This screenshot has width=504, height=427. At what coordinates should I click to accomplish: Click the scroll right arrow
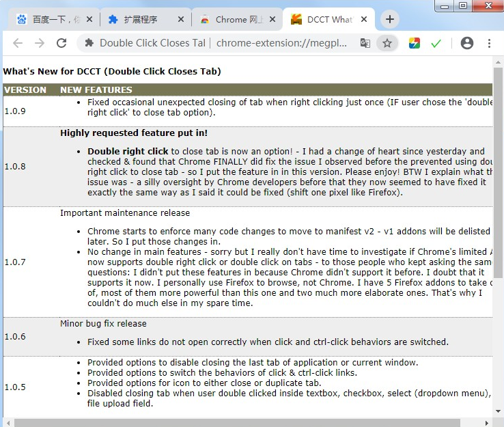coord(487,423)
